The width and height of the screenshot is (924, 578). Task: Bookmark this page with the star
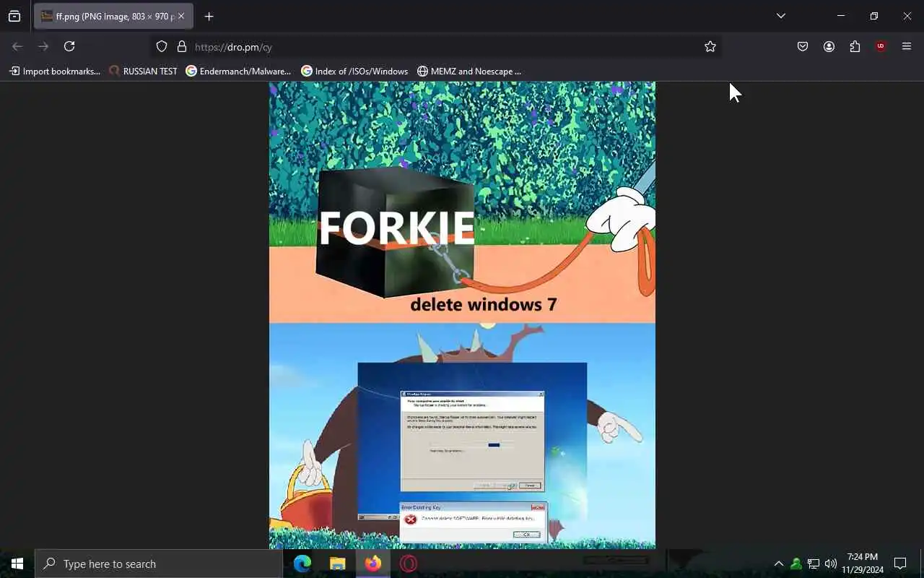[x=710, y=46]
